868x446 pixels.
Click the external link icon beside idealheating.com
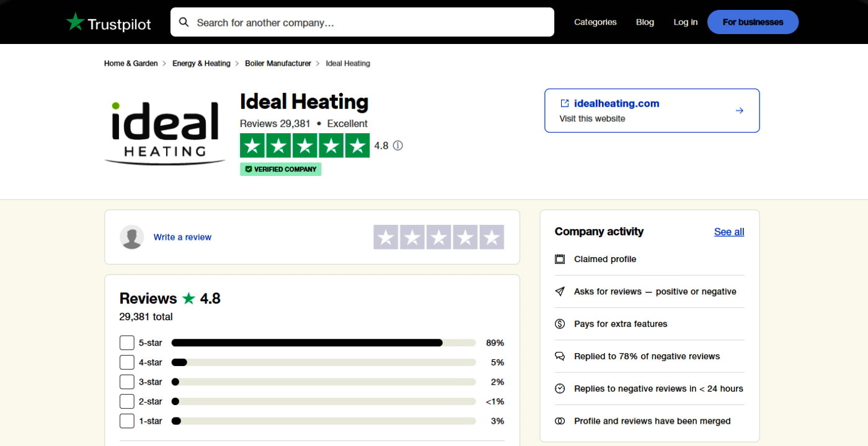click(565, 103)
